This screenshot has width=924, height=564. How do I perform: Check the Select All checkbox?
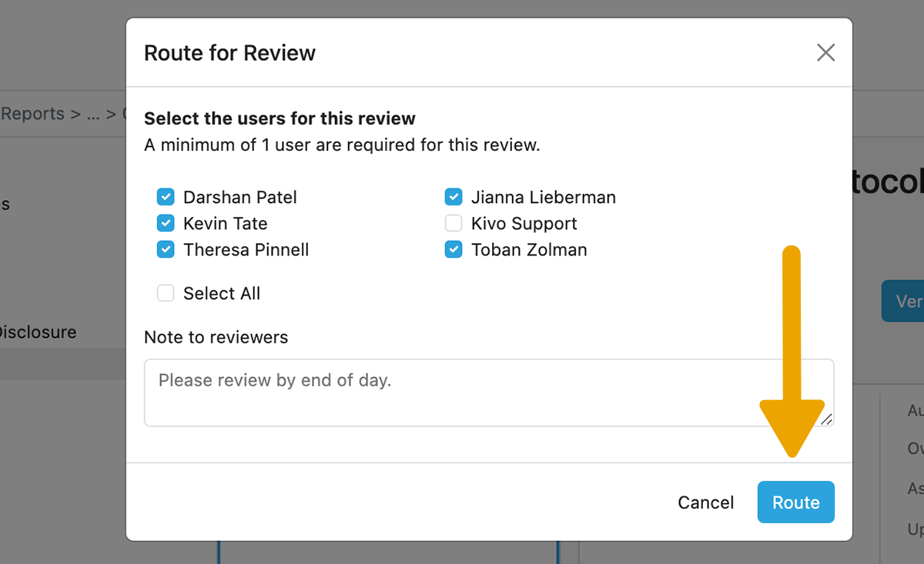coord(166,293)
